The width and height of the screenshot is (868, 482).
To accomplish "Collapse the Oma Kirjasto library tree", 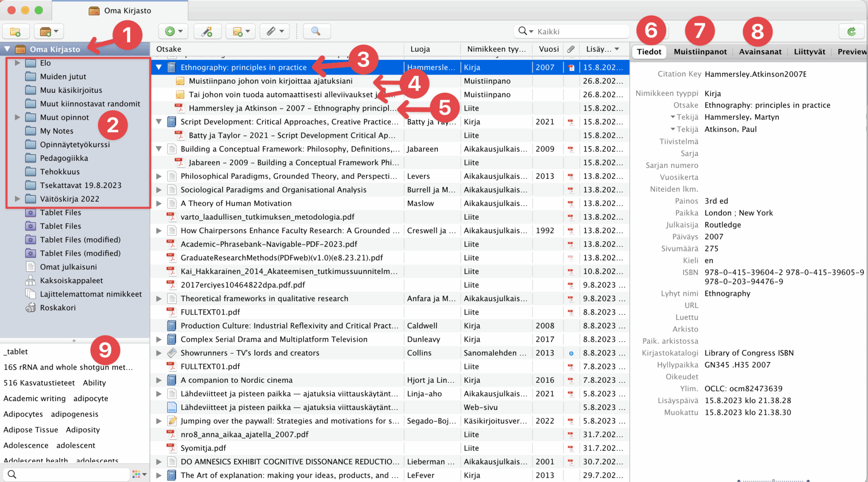I will pyautogui.click(x=7, y=49).
